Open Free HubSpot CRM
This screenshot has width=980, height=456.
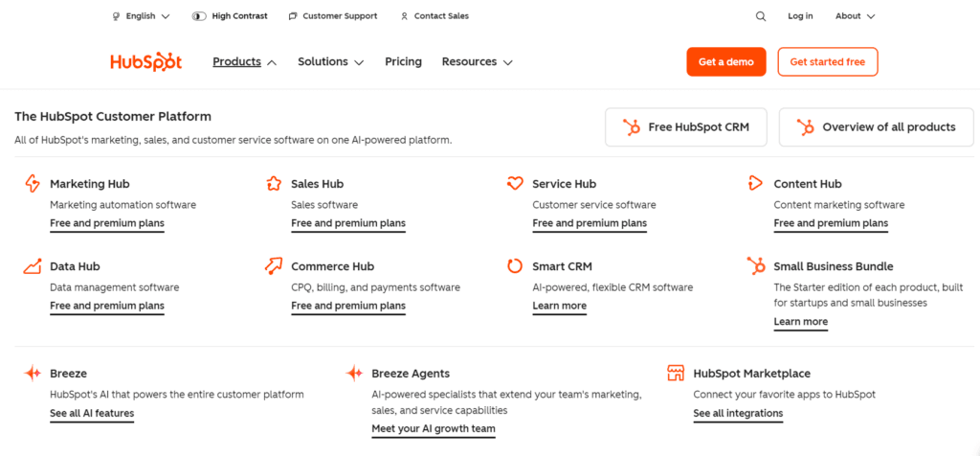pos(685,127)
